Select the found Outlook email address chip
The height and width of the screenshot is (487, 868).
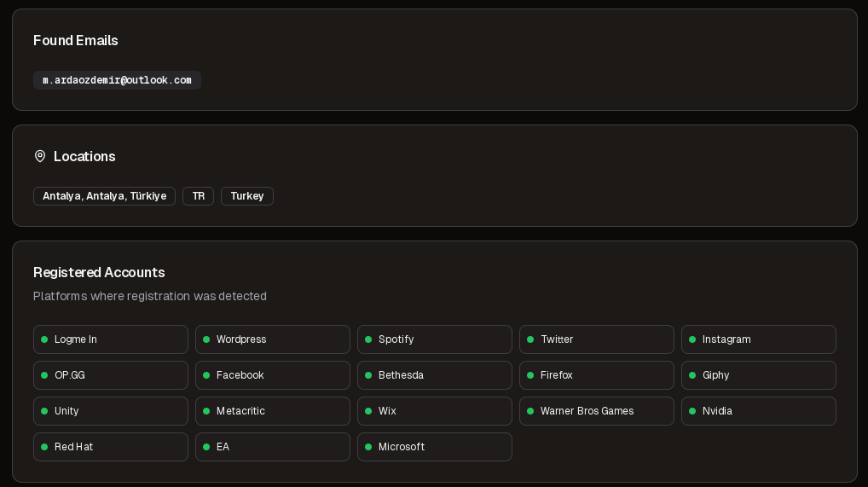tap(117, 80)
